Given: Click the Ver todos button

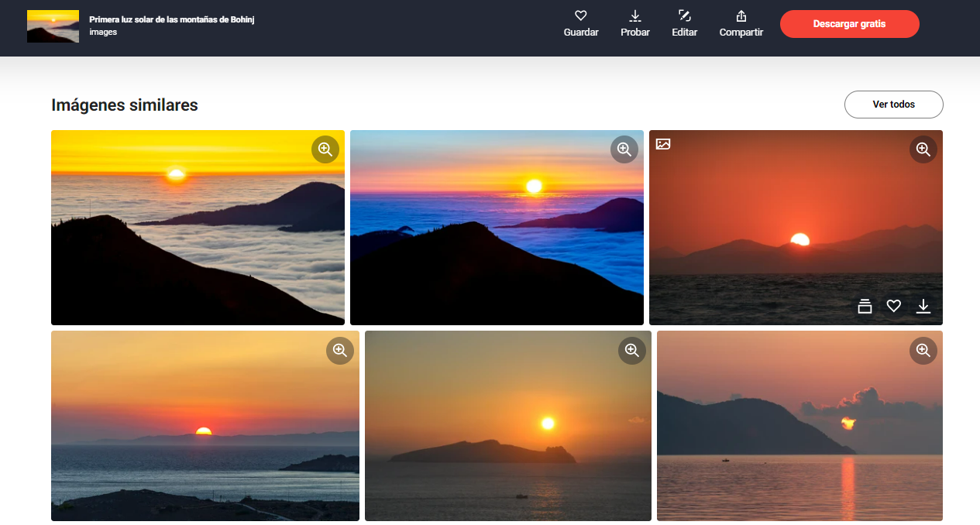Looking at the screenshot, I should click(893, 105).
